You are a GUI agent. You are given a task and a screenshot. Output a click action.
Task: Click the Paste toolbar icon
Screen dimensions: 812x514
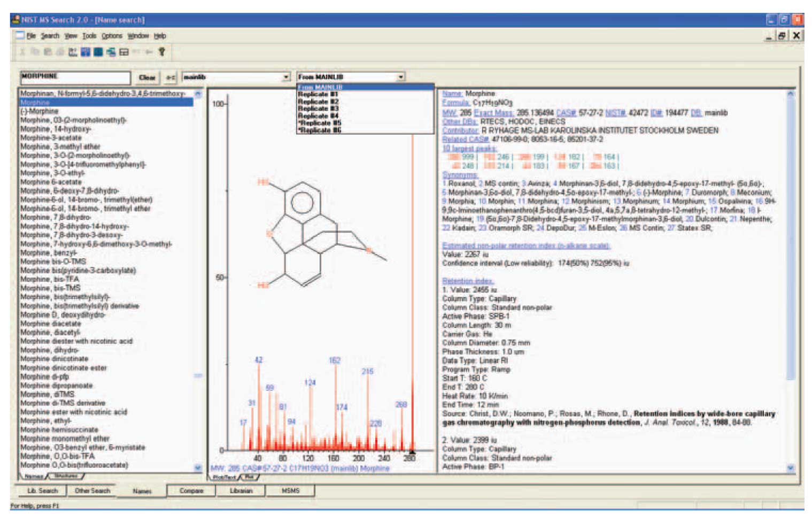[x=48, y=52]
